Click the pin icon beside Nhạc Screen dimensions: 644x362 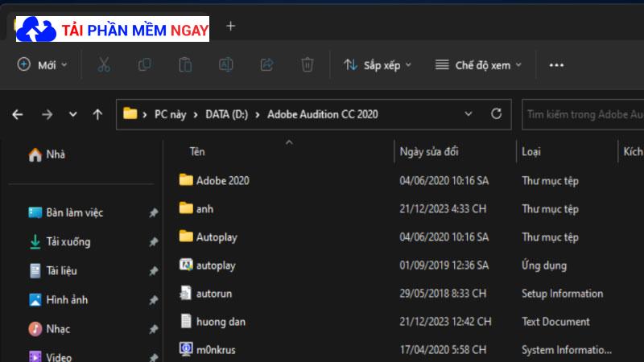153,329
